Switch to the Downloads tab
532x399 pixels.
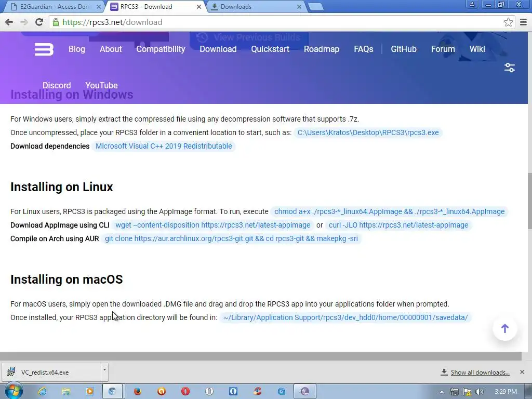[x=256, y=7]
